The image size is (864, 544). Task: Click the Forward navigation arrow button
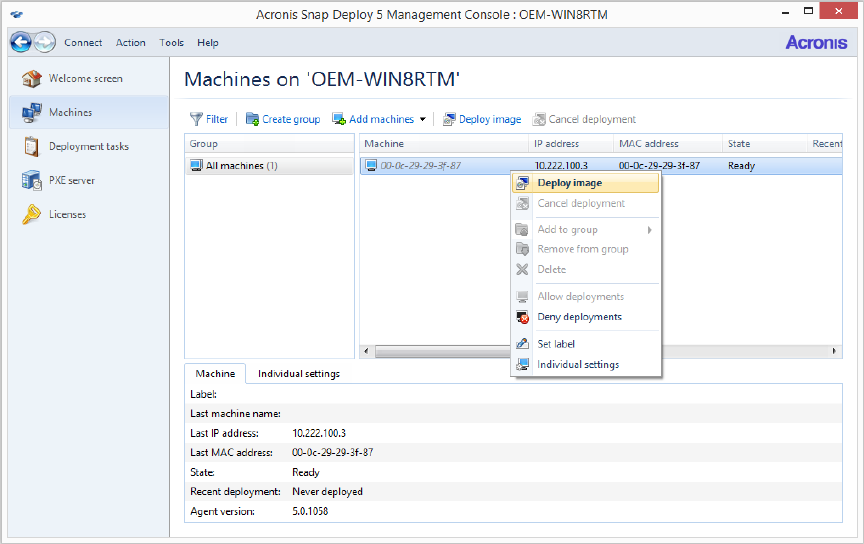click(x=45, y=42)
